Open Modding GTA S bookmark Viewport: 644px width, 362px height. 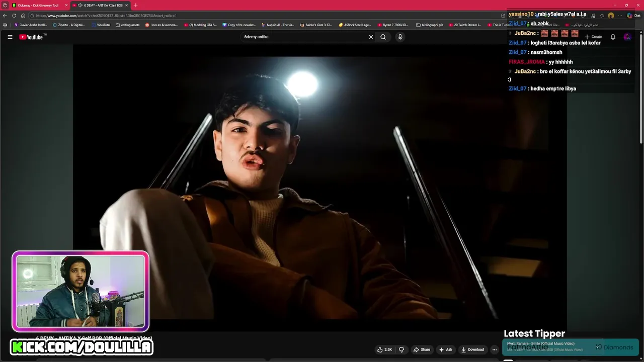pos(200,25)
